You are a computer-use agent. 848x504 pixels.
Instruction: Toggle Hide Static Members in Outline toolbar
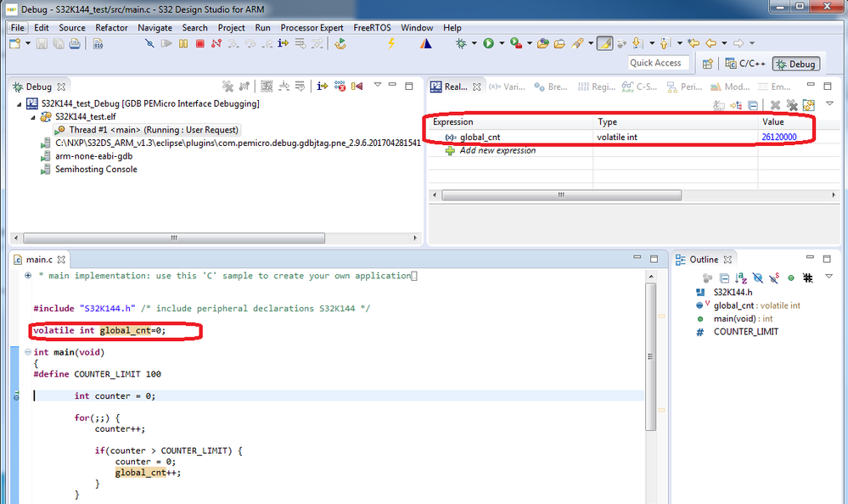(x=774, y=278)
